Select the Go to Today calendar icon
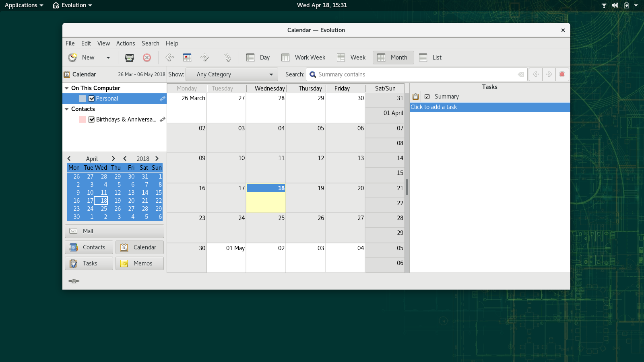Screen dimensions: 644x362 tap(187, 58)
